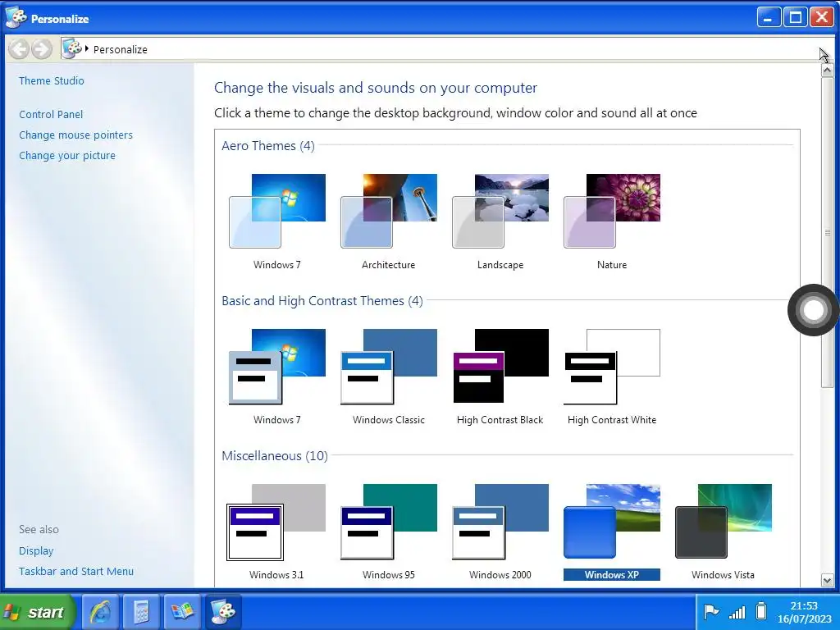Viewport: 840px width, 630px height.
Task: Open Change mouse pointers
Action: (x=75, y=135)
